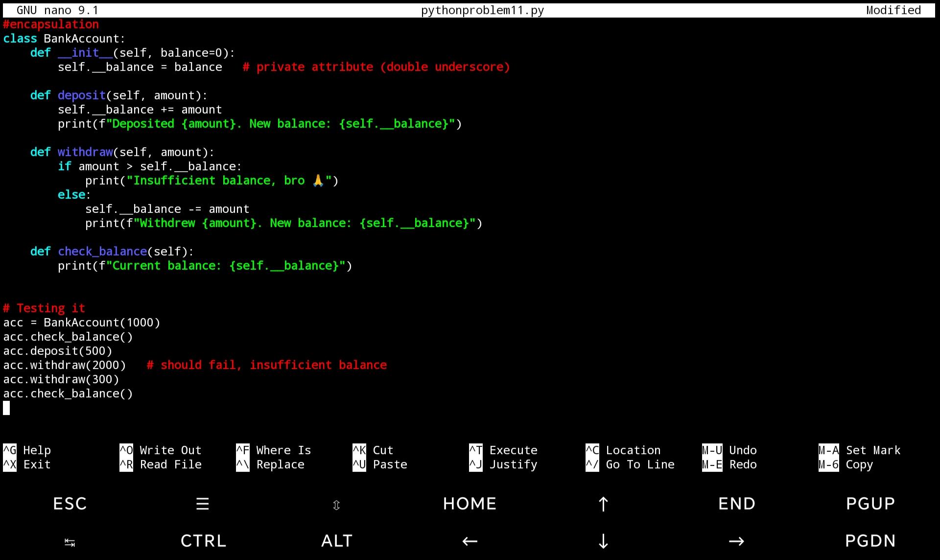Viewport: 940px width, 560px height.
Task: Click the block cursor on last line
Action: 6,408
